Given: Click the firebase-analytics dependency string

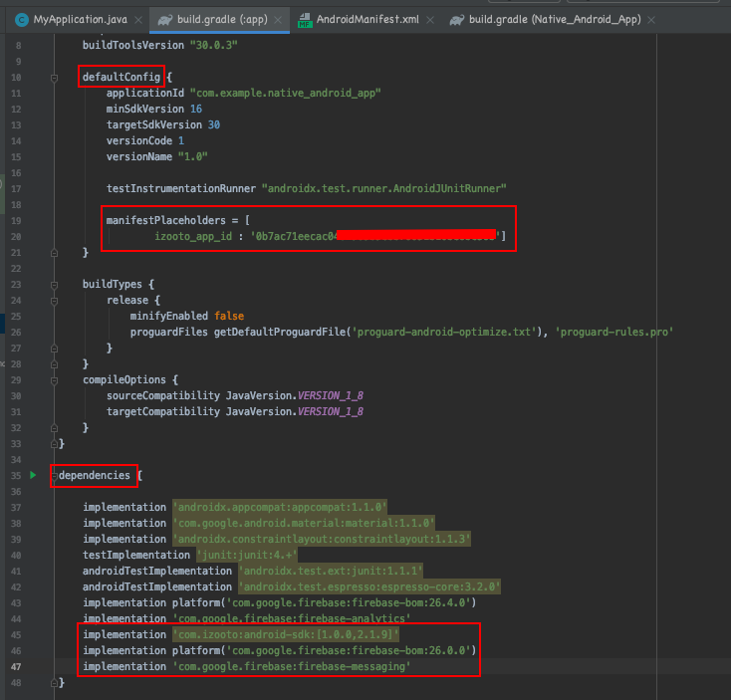Looking at the screenshot, I should [x=292, y=618].
